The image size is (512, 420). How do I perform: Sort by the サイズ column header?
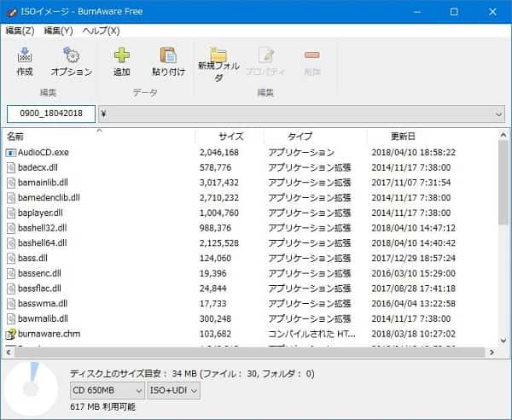tap(231, 137)
